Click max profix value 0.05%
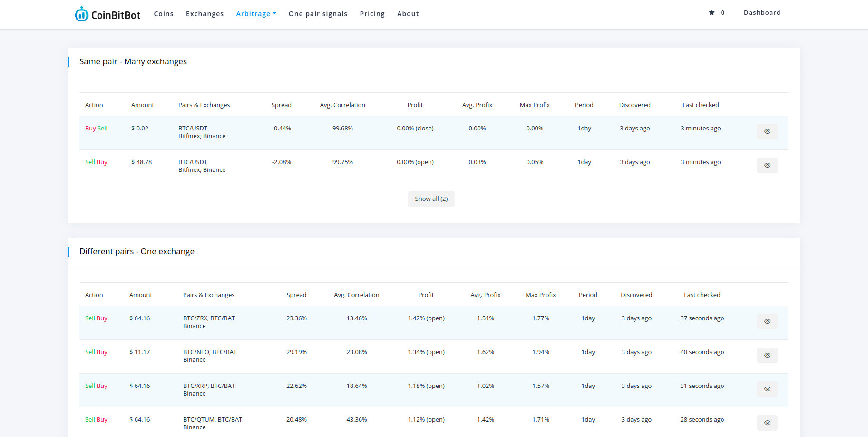The height and width of the screenshot is (437, 868). [535, 162]
